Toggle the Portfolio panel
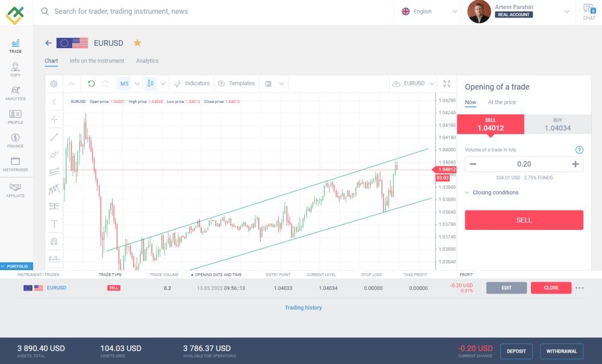Image resolution: width=602 pixels, height=364 pixels. tap(17, 266)
